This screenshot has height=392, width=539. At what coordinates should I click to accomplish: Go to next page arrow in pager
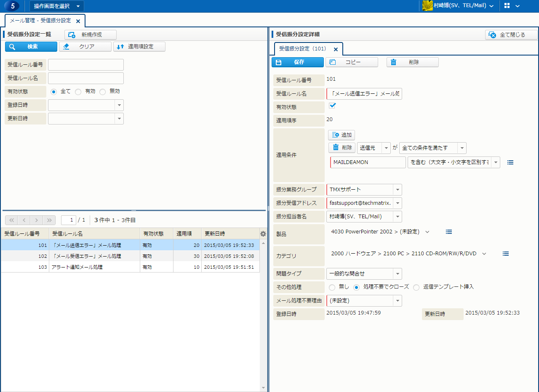click(x=37, y=220)
